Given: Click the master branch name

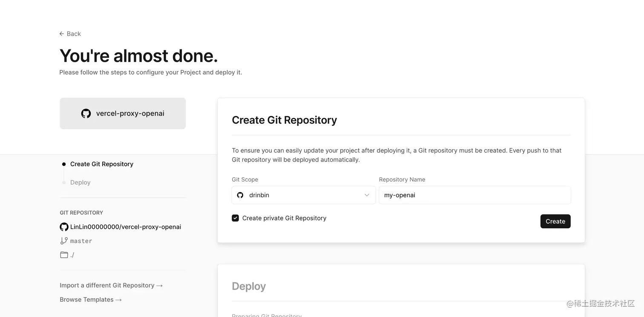Looking at the screenshot, I should 81,241.
